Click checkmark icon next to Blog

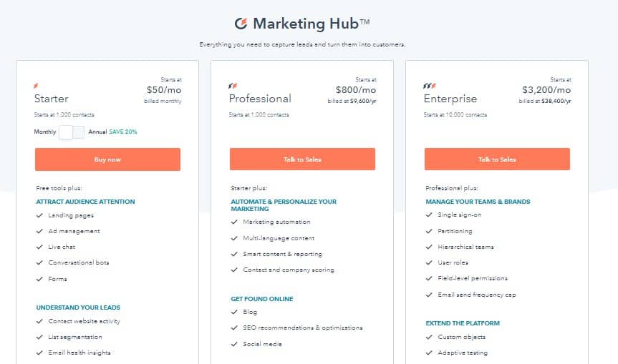tap(234, 312)
